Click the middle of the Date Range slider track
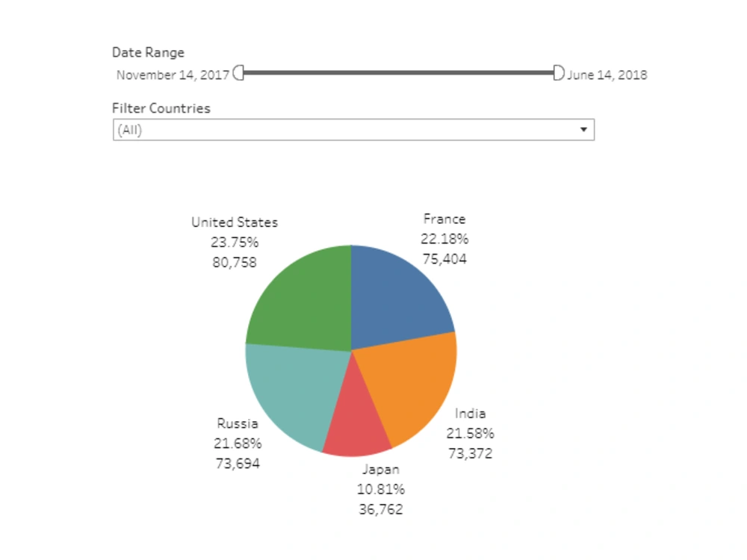Screen dimensions: 747x560 point(400,71)
